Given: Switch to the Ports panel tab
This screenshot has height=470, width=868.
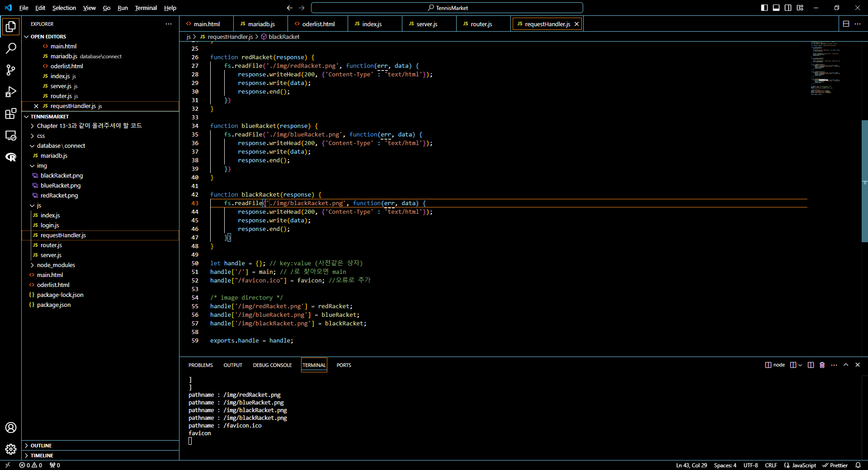Looking at the screenshot, I should tap(344, 365).
